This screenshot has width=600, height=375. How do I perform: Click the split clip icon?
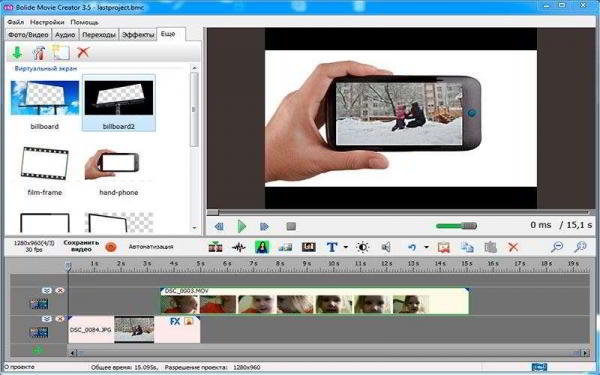coord(215,247)
